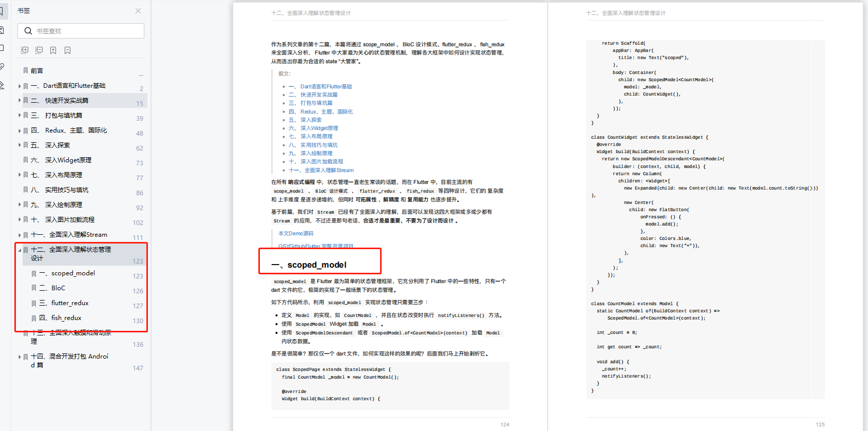Click bookmark icon beside 二、BloC child entry
Viewport: 868px width, 431px height.
[34, 289]
